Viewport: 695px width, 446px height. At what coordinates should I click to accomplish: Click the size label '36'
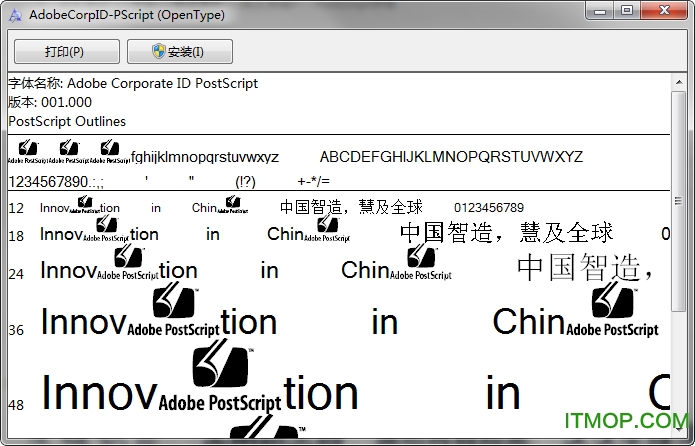(x=16, y=330)
